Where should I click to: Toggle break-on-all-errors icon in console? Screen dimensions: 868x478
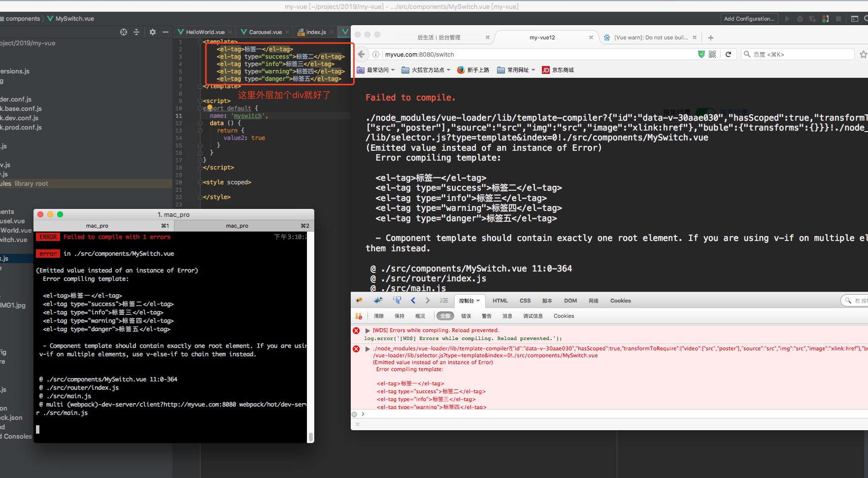(359, 316)
